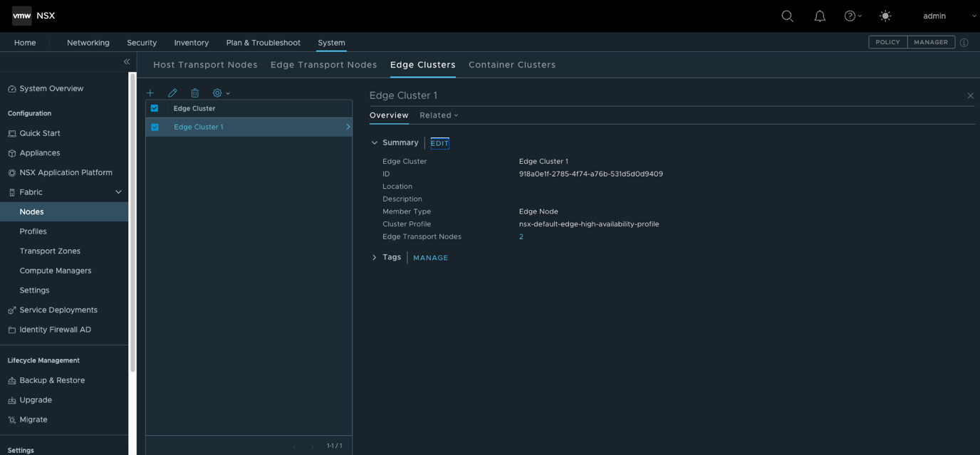Open the help question-mark menu
Screen dimensions: 980x455
click(x=853, y=16)
